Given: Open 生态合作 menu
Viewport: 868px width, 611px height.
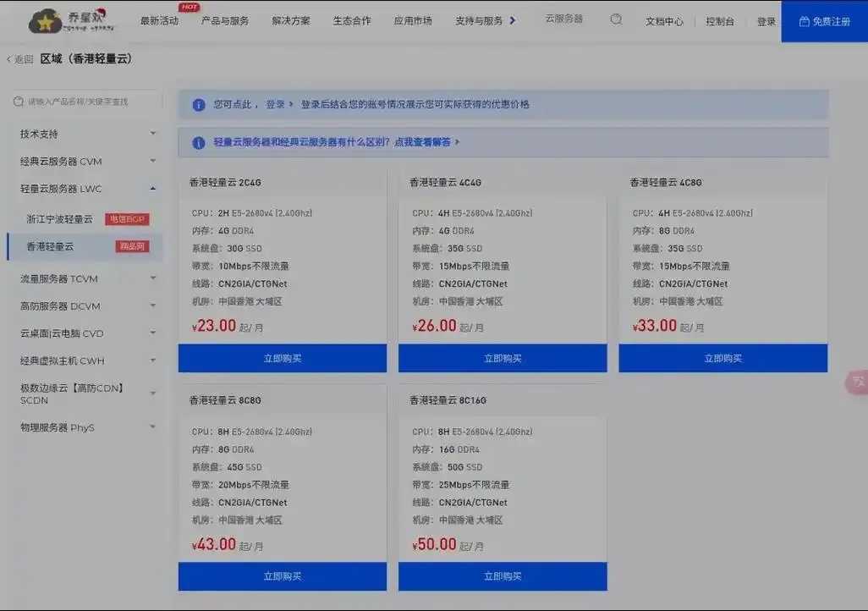Looking at the screenshot, I should coord(352,21).
